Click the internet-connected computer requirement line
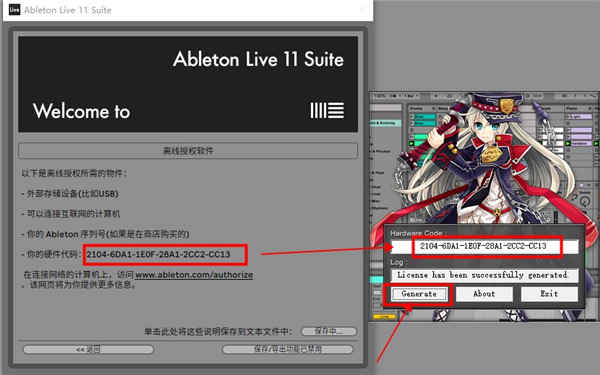Image resolution: width=600 pixels, height=375 pixels. click(x=71, y=214)
